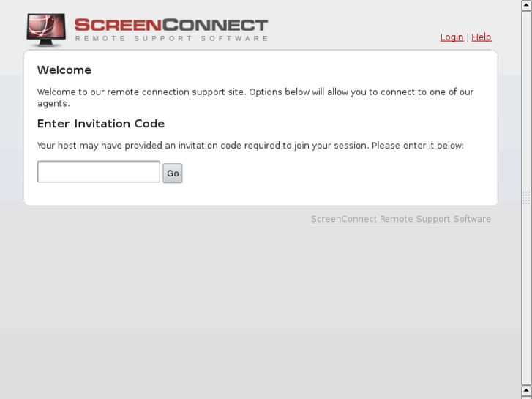Follow the ScreenConnect Remote Support Software link
This screenshot has height=399, width=532.
click(400, 219)
